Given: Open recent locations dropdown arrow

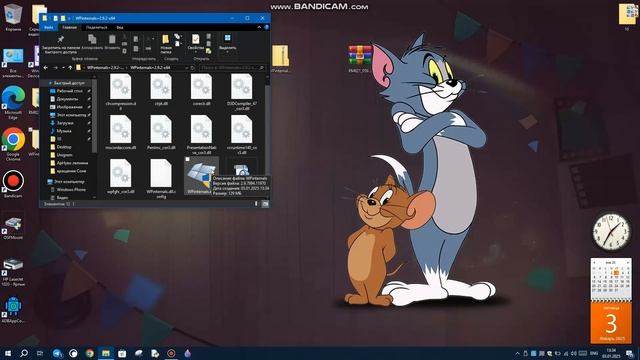Looking at the screenshot, I should [63, 68].
